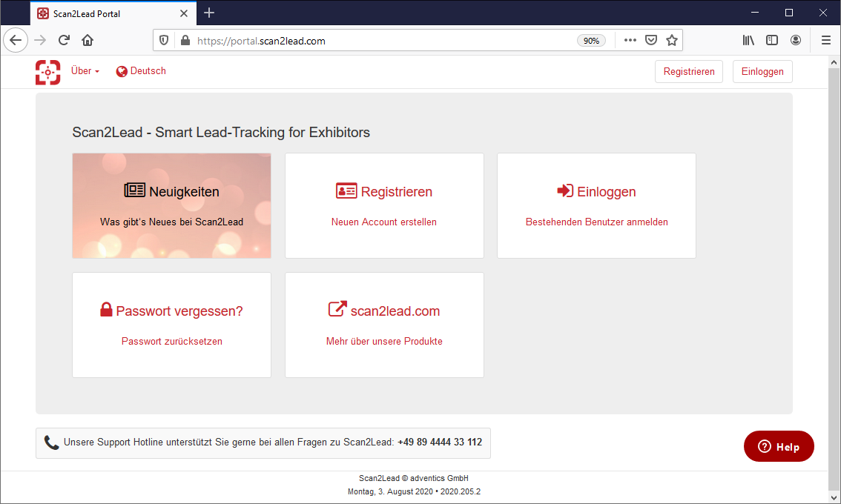
Task: Open the Über dropdown menu
Action: (x=85, y=70)
